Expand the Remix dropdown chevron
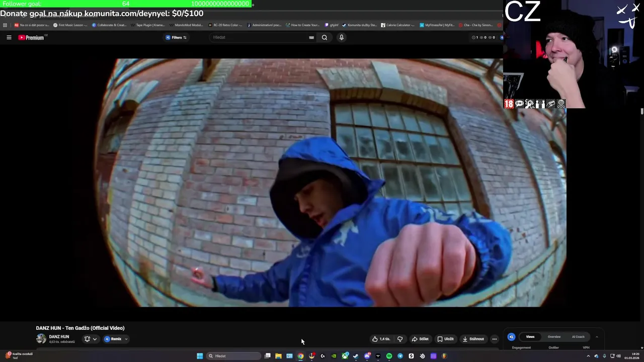 point(126,339)
